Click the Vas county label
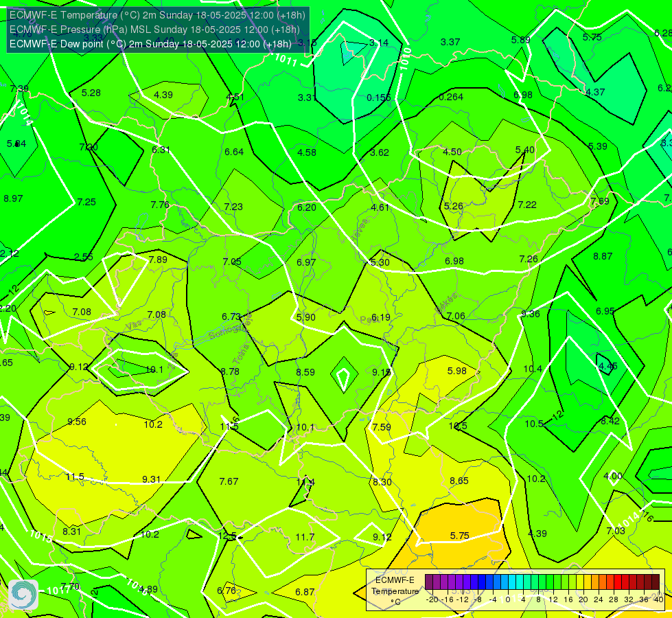 [x=134, y=325]
